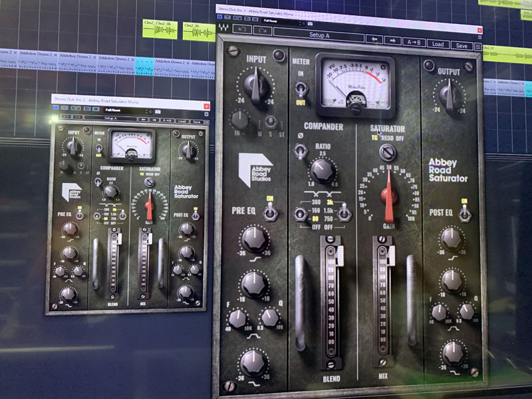Click Load button in small window
532x399 pixels.
tap(182, 121)
